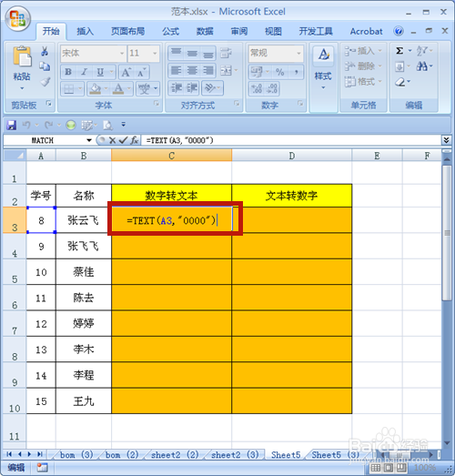Image resolution: width=455 pixels, height=476 pixels.
Task: Click the Merge and Center icon
Action: 226,71
